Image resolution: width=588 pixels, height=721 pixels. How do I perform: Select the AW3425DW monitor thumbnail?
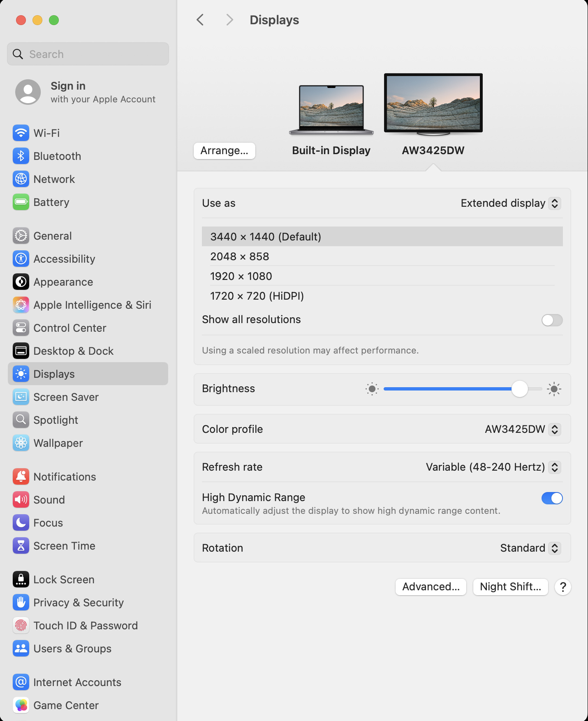(x=433, y=104)
